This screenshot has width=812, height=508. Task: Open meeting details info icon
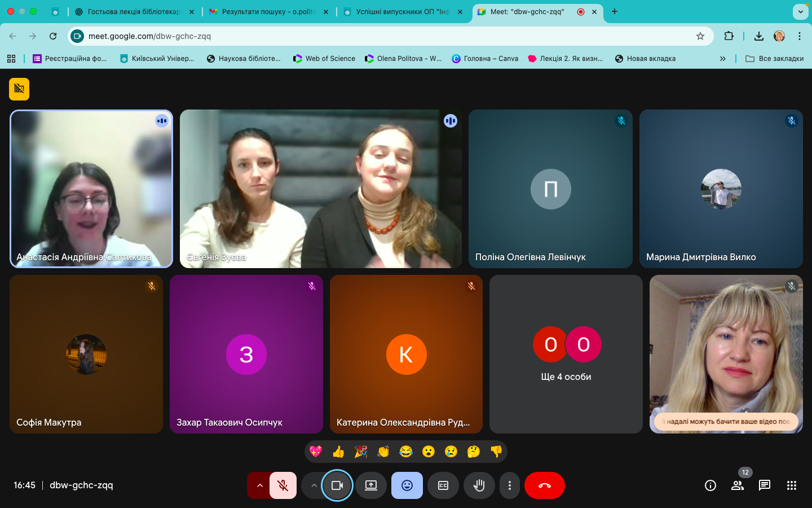710,485
